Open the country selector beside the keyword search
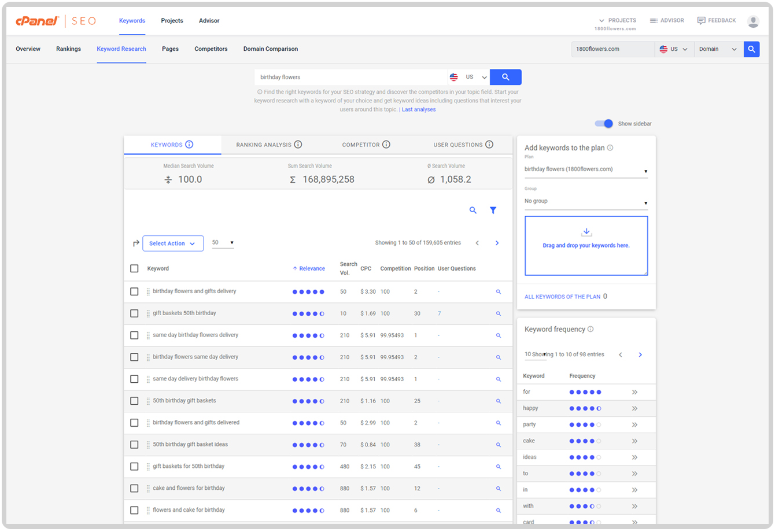This screenshot has width=775, height=532. click(468, 77)
